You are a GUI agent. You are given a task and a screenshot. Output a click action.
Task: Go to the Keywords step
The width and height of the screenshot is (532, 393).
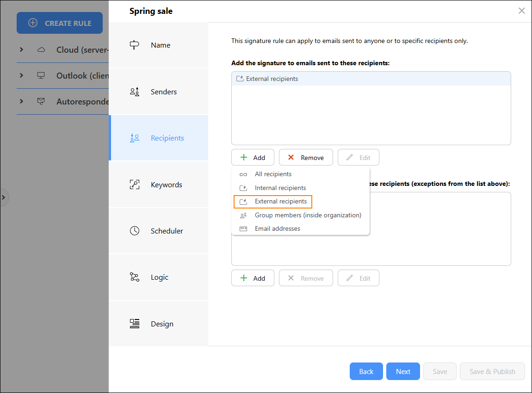(159, 184)
